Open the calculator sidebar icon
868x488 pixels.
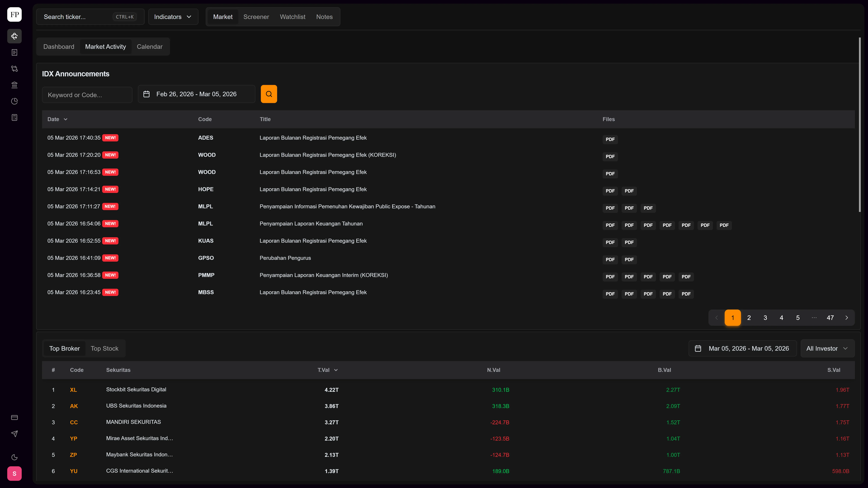click(x=14, y=117)
